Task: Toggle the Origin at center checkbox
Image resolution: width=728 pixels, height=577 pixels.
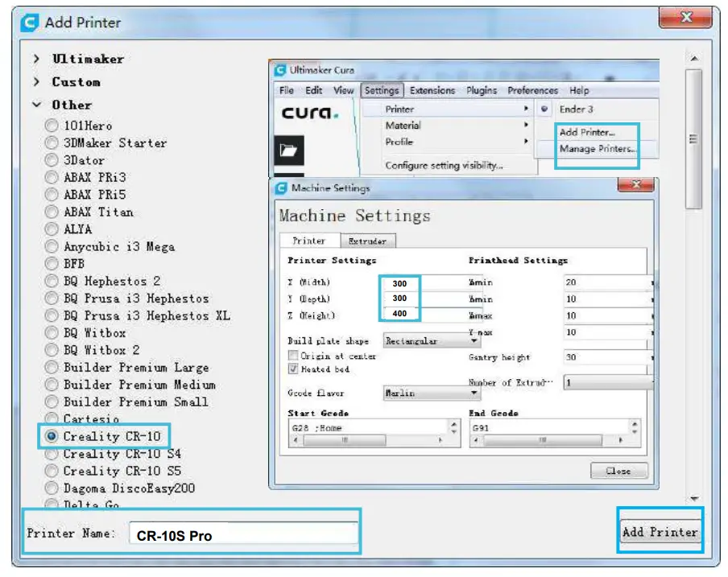Action: click(x=293, y=355)
